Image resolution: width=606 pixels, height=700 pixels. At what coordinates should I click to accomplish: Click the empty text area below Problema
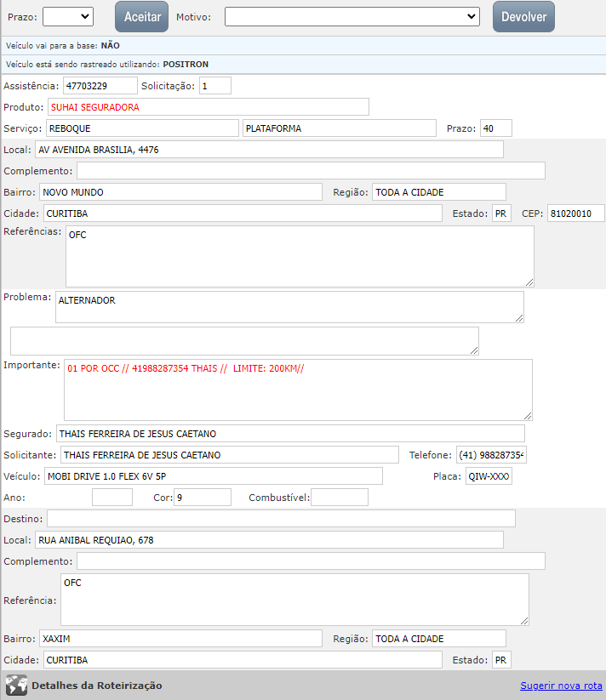[x=245, y=341]
